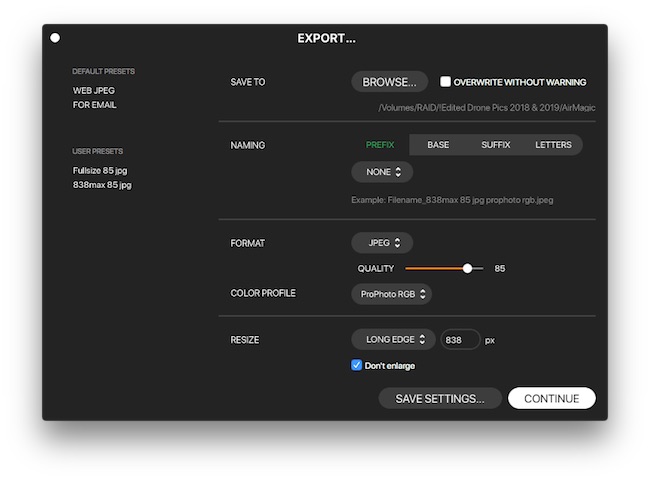Viewport: 650px width, 481px height.
Task: Switch to the PREFIX naming tab
Action: [x=380, y=145]
